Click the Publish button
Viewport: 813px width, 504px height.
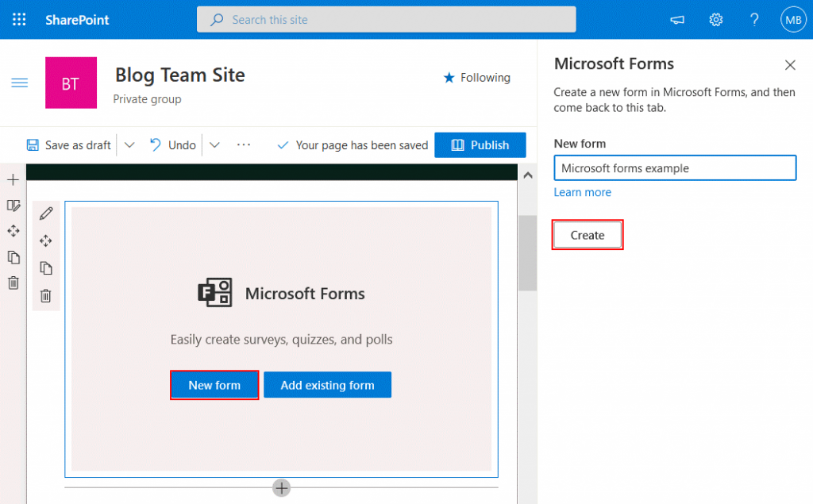480,144
